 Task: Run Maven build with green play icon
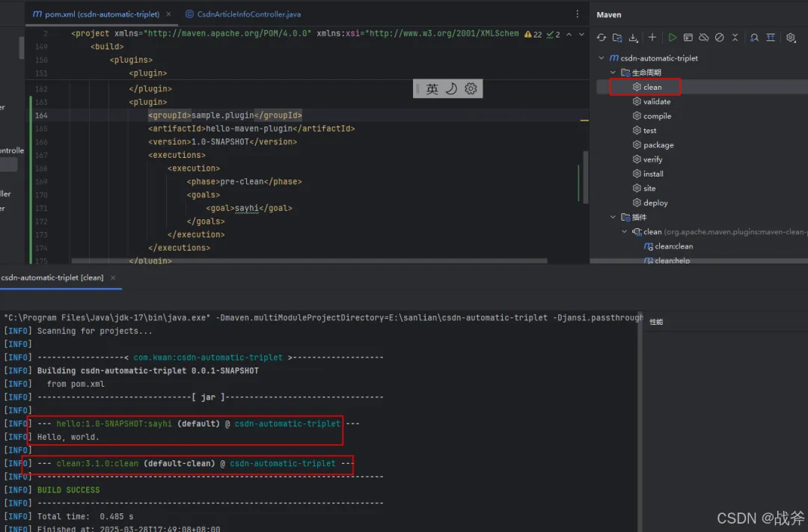[673, 37]
